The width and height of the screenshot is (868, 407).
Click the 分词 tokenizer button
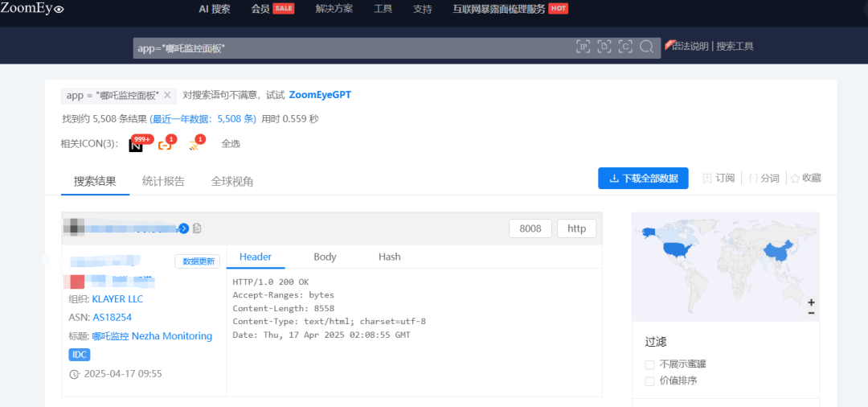(x=764, y=179)
